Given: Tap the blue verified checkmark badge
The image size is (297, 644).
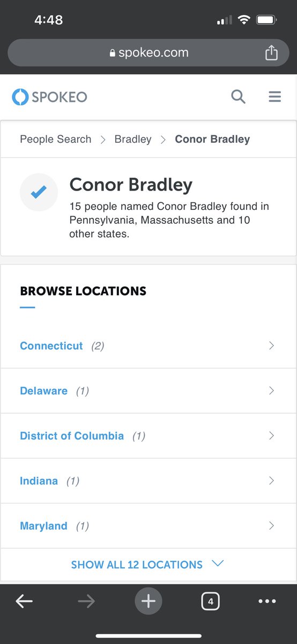Looking at the screenshot, I should pos(39,192).
